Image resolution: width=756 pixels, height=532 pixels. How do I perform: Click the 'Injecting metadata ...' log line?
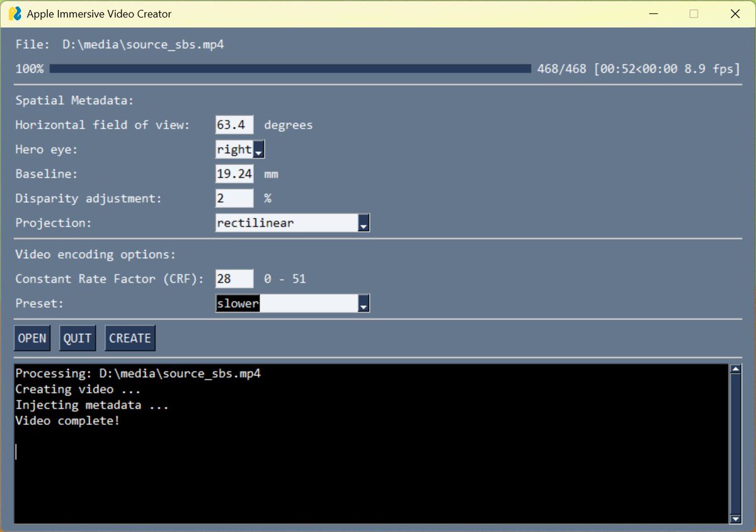[92, 405]
